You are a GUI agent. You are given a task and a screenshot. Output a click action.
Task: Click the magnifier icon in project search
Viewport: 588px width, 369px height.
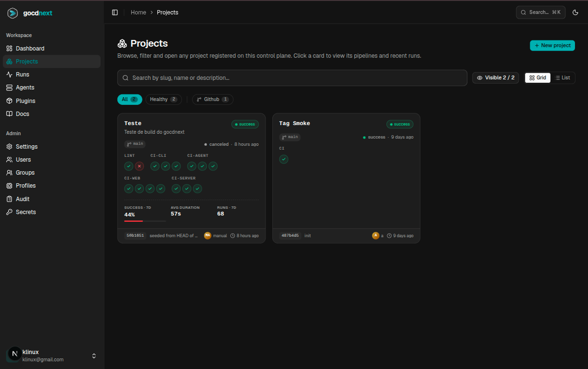click(126, 78)
